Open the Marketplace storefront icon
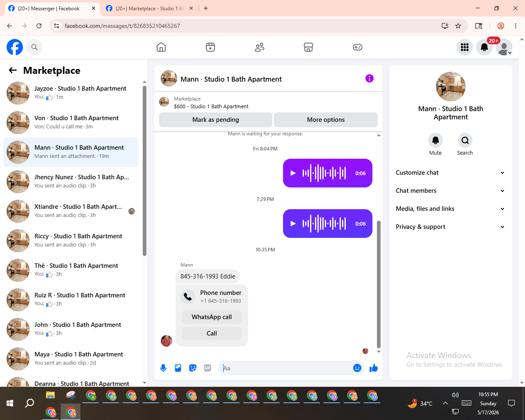The width and height of the screenshot is (525, 420). click(308, 47)
